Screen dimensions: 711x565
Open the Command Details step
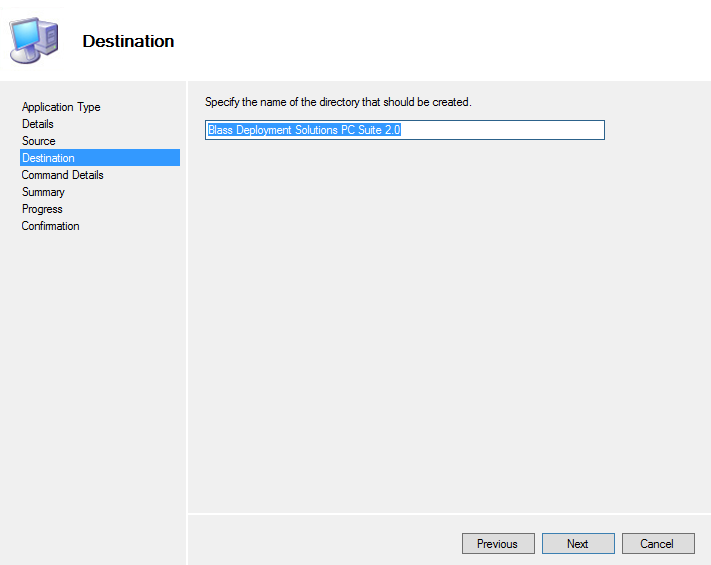pos(63,175)
